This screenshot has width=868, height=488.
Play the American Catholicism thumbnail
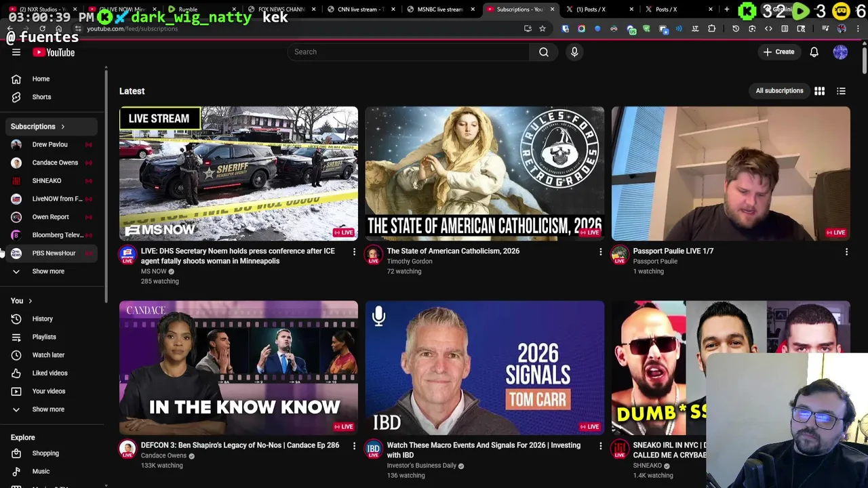pyautogui.click(x=485, y=174)
